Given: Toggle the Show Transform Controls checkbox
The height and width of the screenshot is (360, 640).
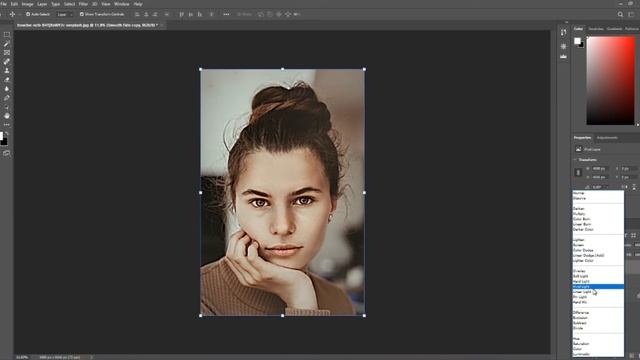Looking at the screenshot, I should [x=82, y=14].
